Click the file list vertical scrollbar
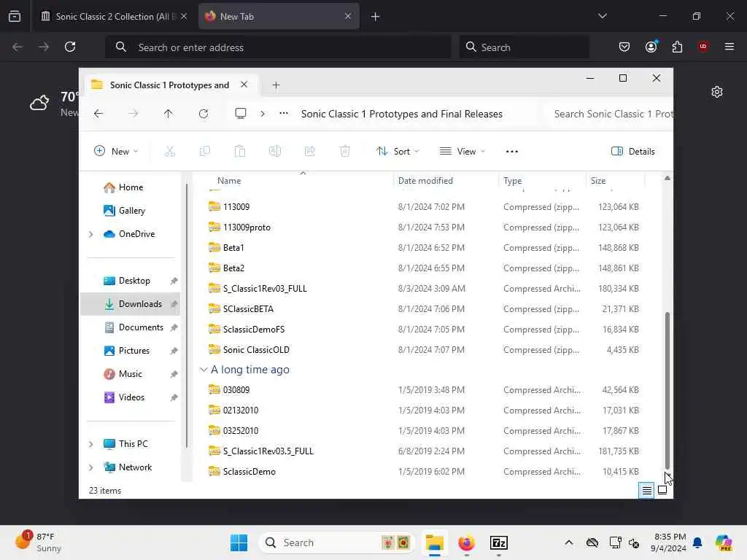Screen dimensions: 747x560 (x=667, y=391)
